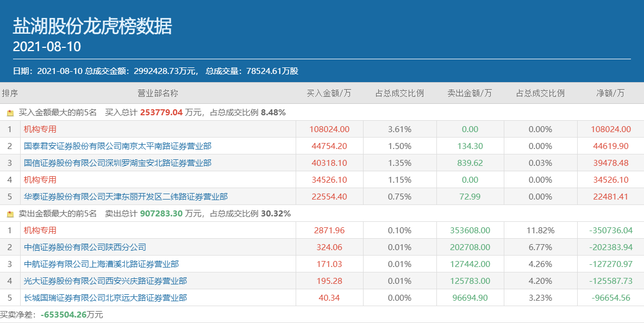Click sell amount 72.99
644x323 pixels.
[470, 196]
